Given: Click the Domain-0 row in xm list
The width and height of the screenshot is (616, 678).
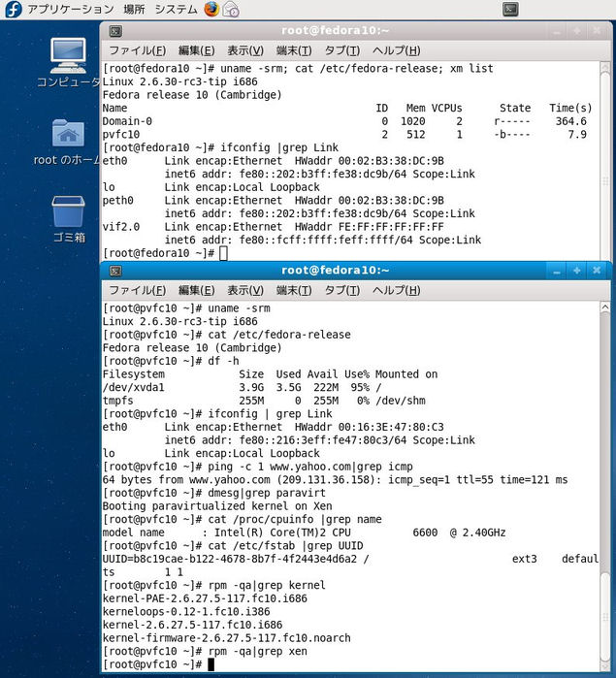Looking at the screenshot, I should click(x=344, y=121).
